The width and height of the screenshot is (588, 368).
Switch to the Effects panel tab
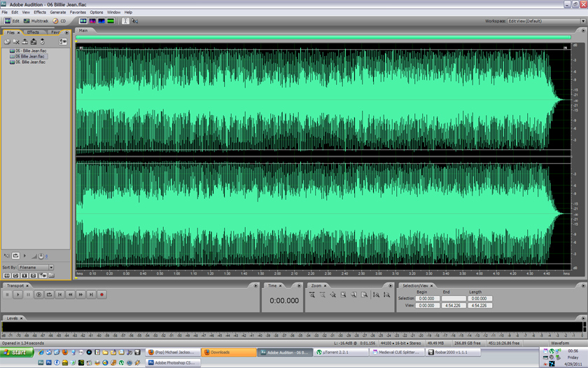pos(33,32)
